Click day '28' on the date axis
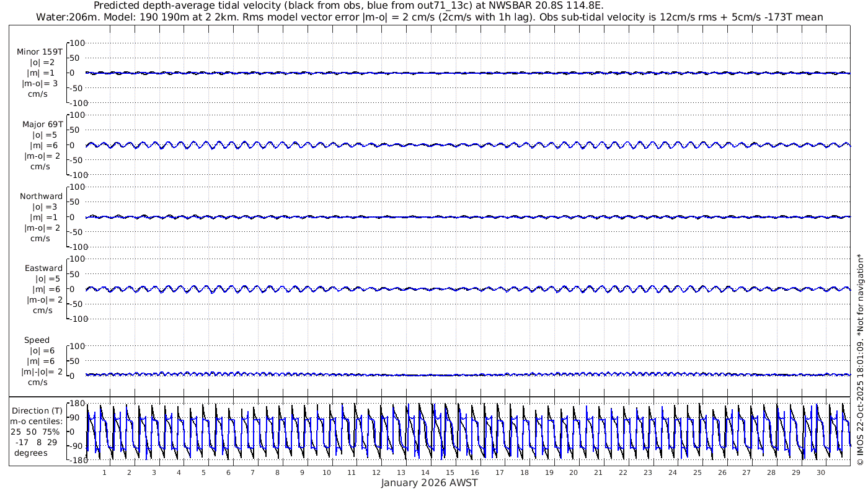 tap(771, 472)
